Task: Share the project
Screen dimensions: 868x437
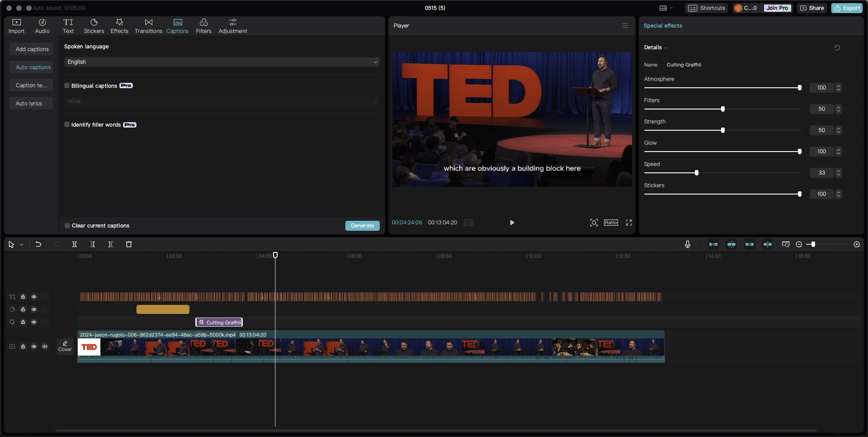Action: [x=812, y=8]
